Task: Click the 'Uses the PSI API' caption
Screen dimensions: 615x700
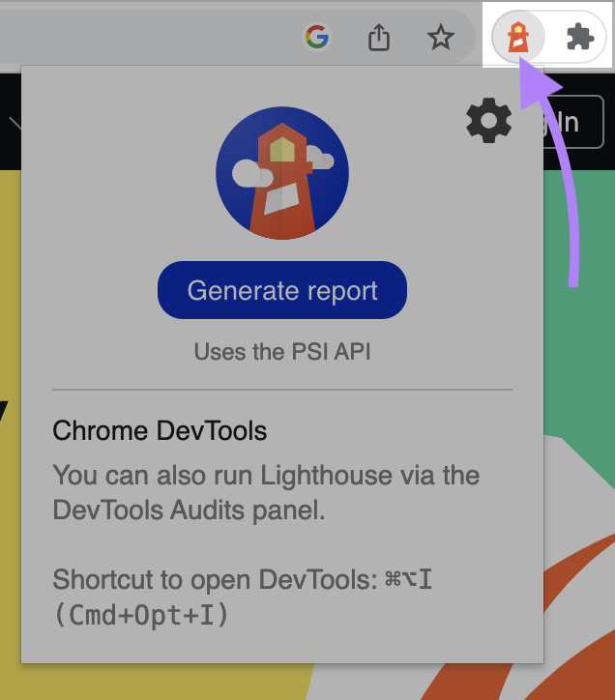Action: (x=281, y=352)
